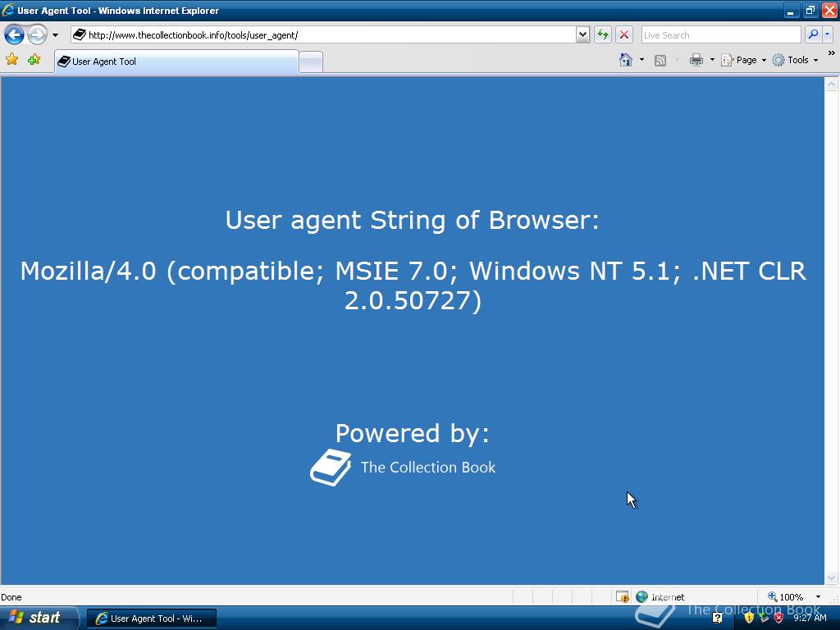Screen dimensions: 840x630
Task: Expand the Print options dropdown arrow
Action: [712, 60]
